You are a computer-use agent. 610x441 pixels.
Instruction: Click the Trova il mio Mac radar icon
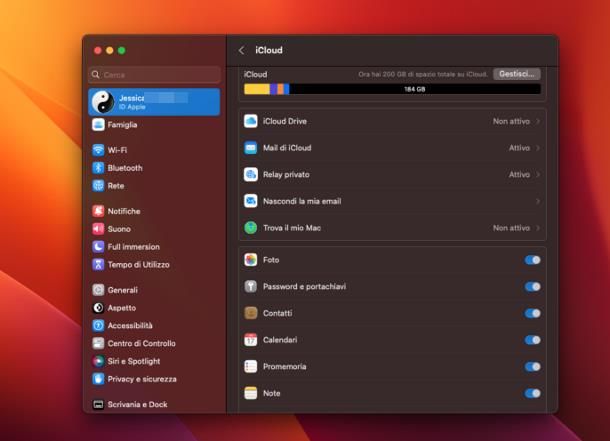coord(251,228)
